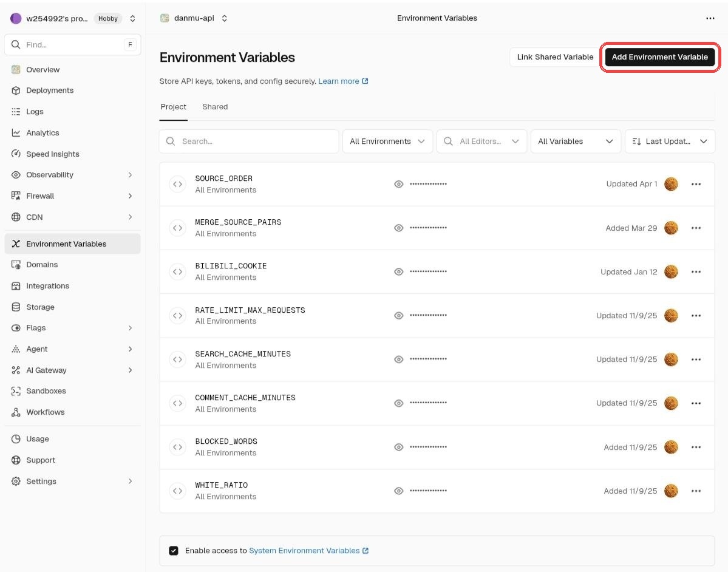Image resolution: width=728 pixels, height=572 pixels.
Task: Open the Learn more link
Action: pos(343,81)
